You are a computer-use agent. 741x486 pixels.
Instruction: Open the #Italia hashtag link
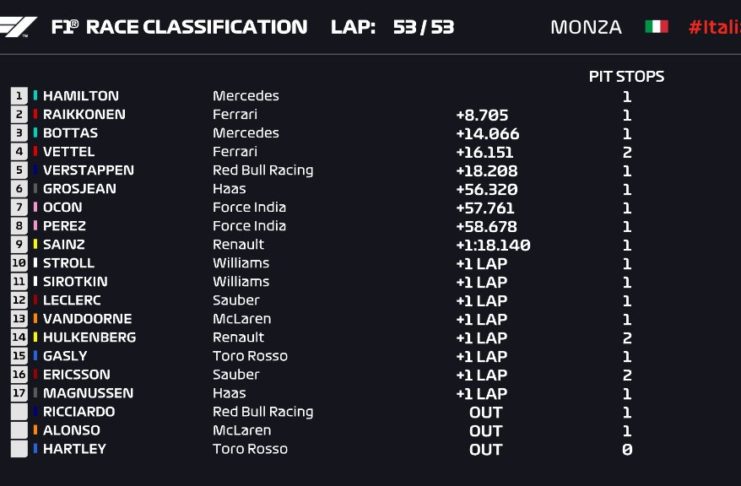point(714,27)
